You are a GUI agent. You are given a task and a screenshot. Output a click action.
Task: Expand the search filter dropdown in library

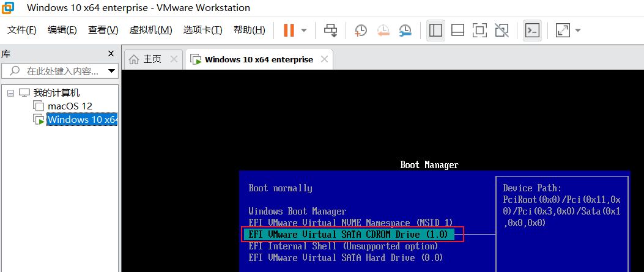[x=111, y=71]
